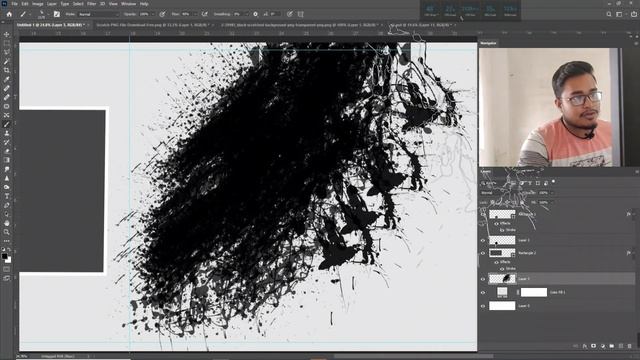Viewport: 640px width, 360px height.
Task: Click the foreground color swatch
Action: pos(4,256)
